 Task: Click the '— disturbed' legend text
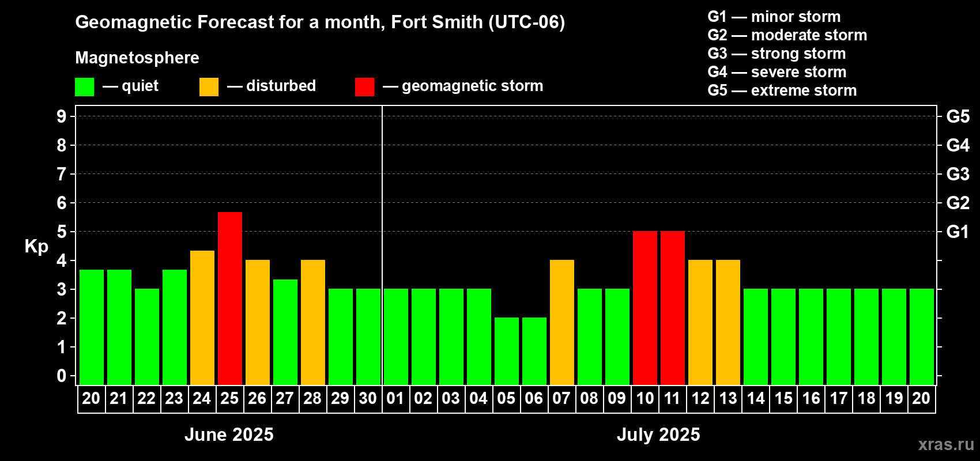[272, 86]
